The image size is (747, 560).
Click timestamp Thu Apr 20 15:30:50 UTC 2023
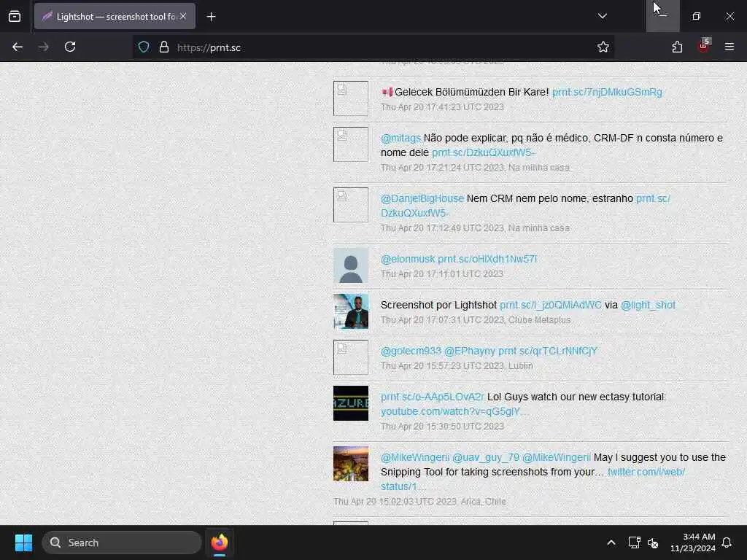(442, 426)
